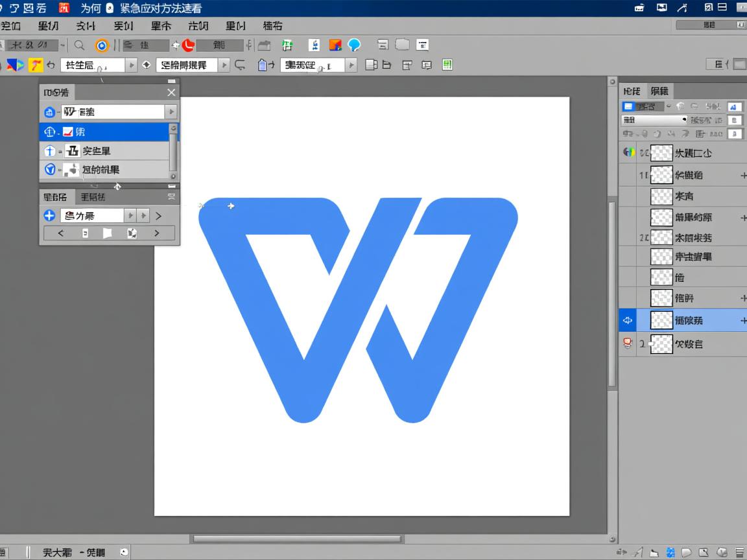Open the first dropdown in the second toolbar row
The height and width of the screenshot is (560, 747).
tap(131, 65)
